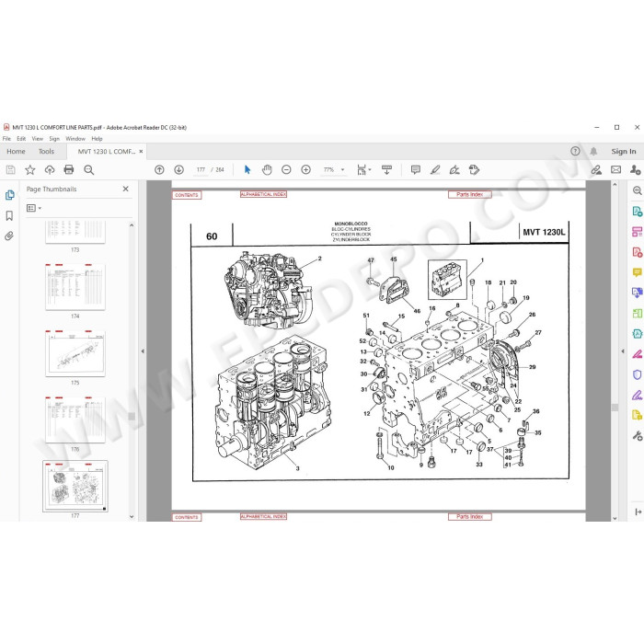Print the document with printer icon

(69, 169)
